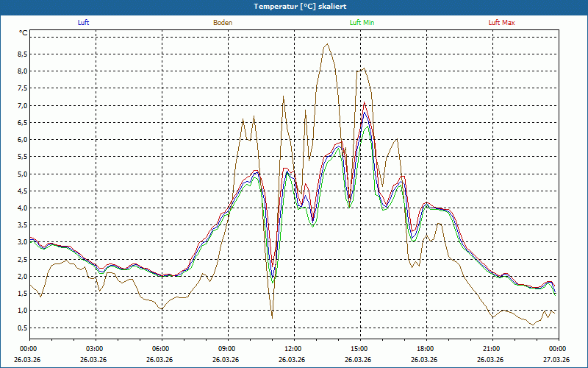588x368 pixels.
Task: Click the 18:00 time axis label
Action: pos(426,349)
